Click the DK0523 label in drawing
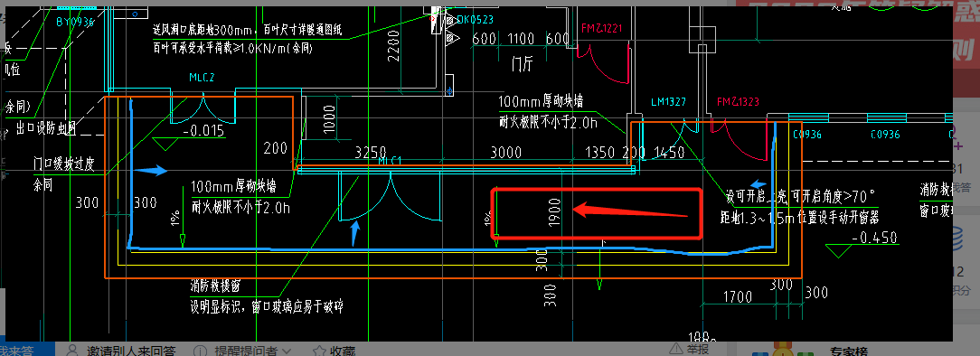Image resolution: width=980 pixels, height=356 pixels. click(x=475, y=19)
